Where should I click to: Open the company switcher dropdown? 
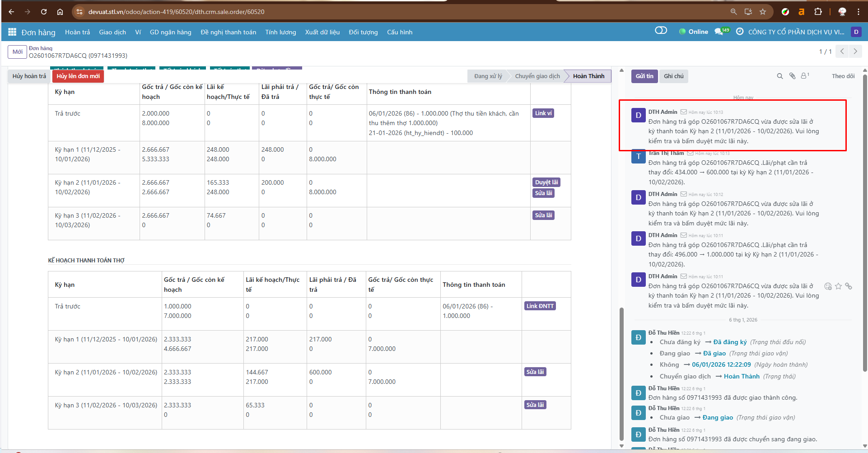[x=796, y=32]
